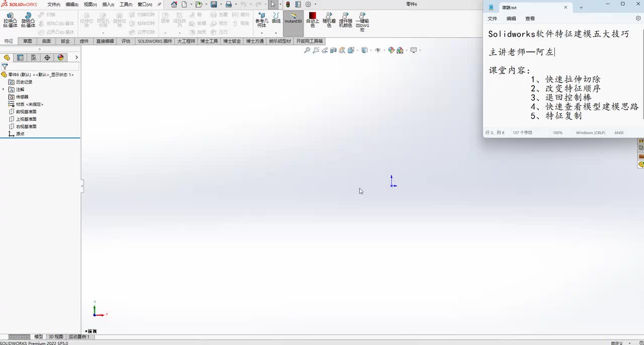Click the Edit Appearance icon in view toolbar
The width and height of the screenshot is (644, 345).
click(x=391, y=50)
